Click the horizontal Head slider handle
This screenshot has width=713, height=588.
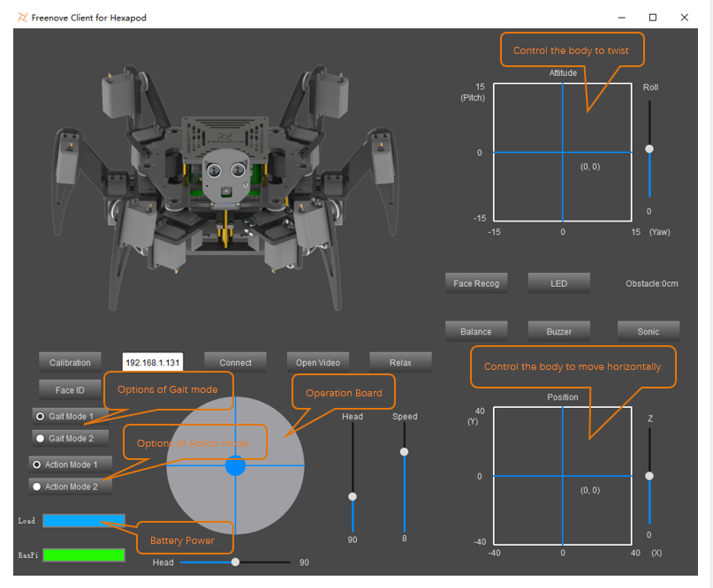coord(235,562)
